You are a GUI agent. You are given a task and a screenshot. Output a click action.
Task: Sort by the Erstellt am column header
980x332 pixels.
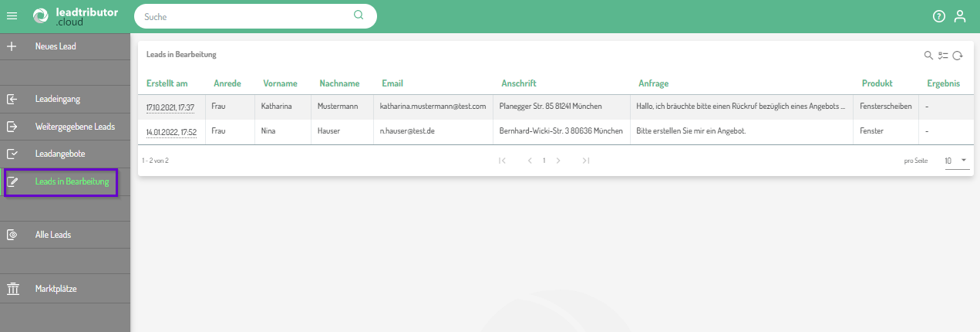(x=167, y=83)
